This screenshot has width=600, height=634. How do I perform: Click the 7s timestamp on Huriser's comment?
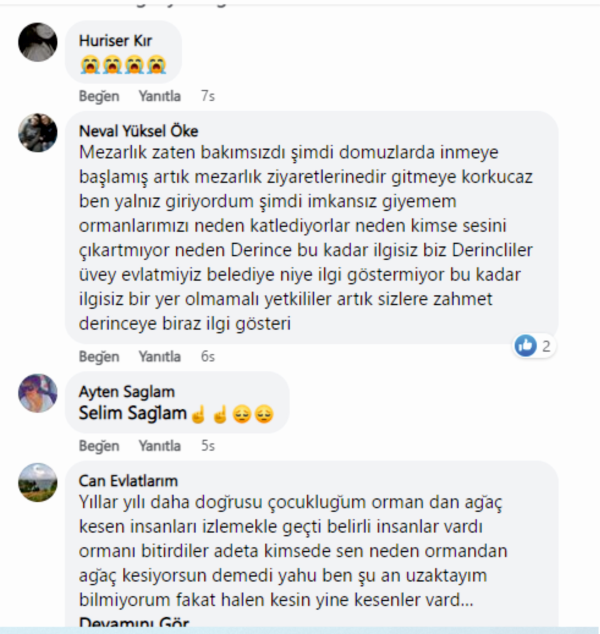[x=208, y=96]
